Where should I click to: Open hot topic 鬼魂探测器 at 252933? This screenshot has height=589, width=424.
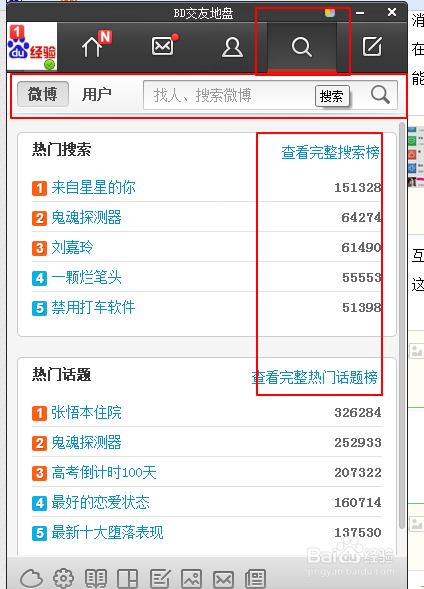tap(86, 442)
